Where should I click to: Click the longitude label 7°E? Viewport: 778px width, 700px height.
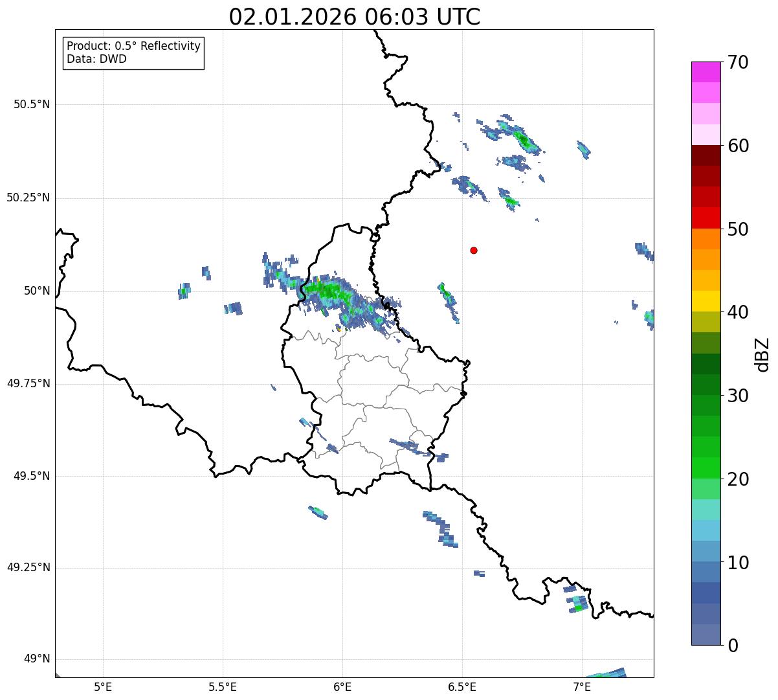coord(582,687)
